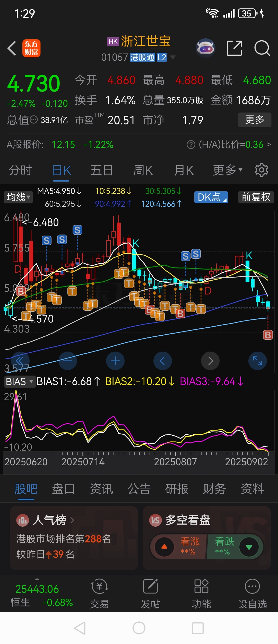Open 研报 research reports tab
This screenshot has width=278, height=644.
(177, 489)
